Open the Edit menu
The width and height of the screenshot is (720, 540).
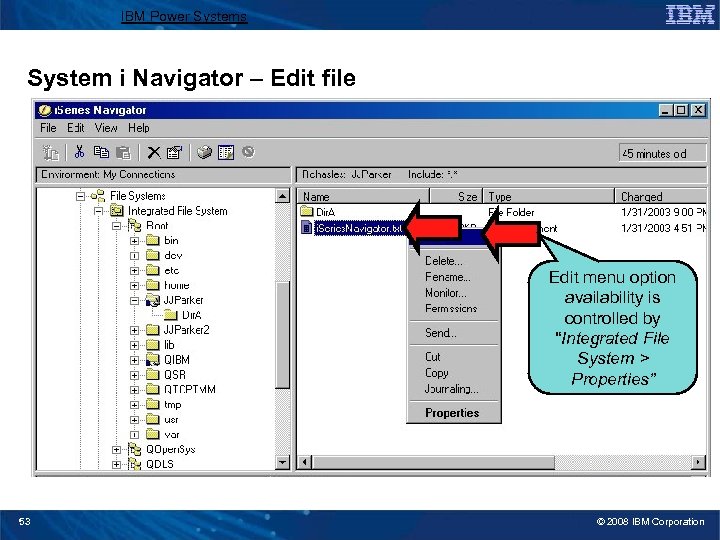76,128
